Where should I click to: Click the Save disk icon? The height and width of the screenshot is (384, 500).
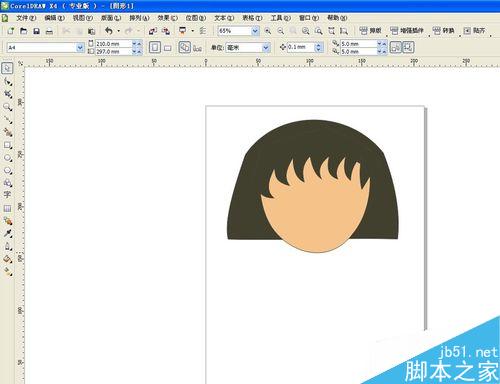point(36,31)
